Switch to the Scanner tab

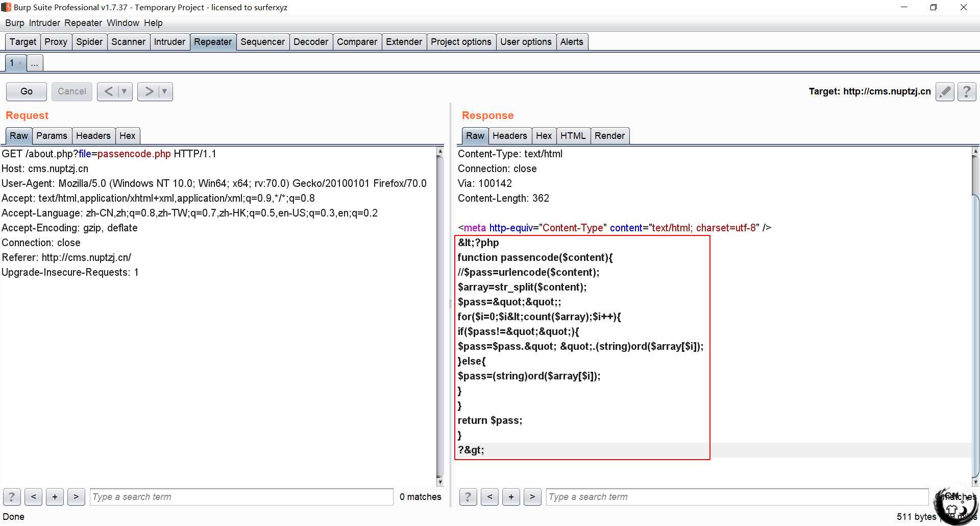(x=128, y=42)
